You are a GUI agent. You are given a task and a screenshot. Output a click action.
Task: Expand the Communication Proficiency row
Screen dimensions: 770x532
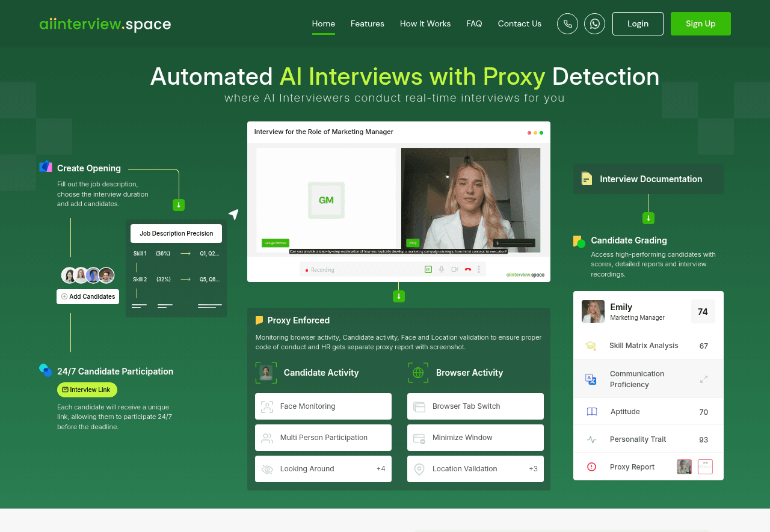[703, 379]
